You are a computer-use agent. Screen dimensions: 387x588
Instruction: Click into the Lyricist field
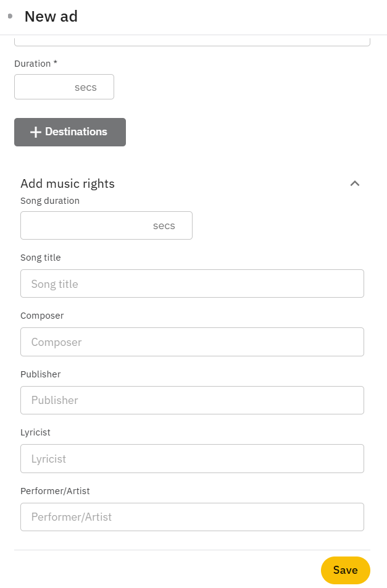click(x=192, y=458)
